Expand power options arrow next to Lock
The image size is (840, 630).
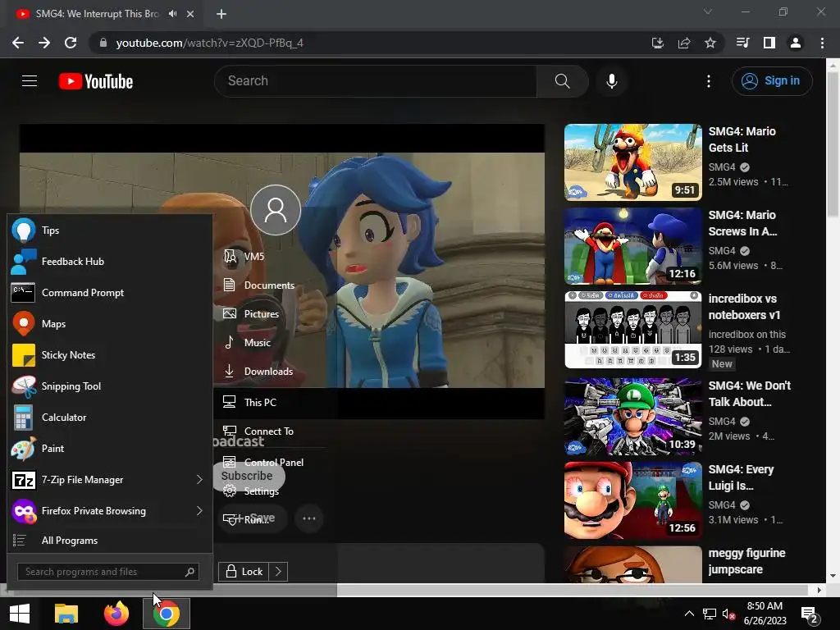(x=279, y=572)
